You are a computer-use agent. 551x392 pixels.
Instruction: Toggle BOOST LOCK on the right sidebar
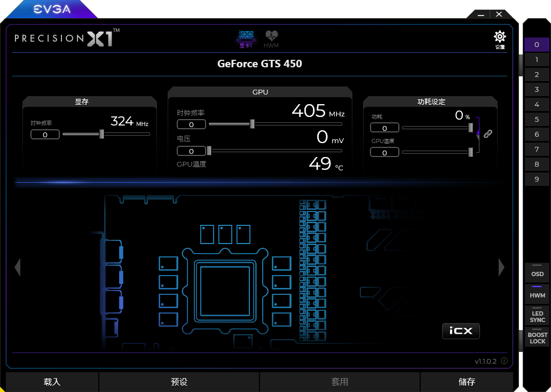click(537, 337)
